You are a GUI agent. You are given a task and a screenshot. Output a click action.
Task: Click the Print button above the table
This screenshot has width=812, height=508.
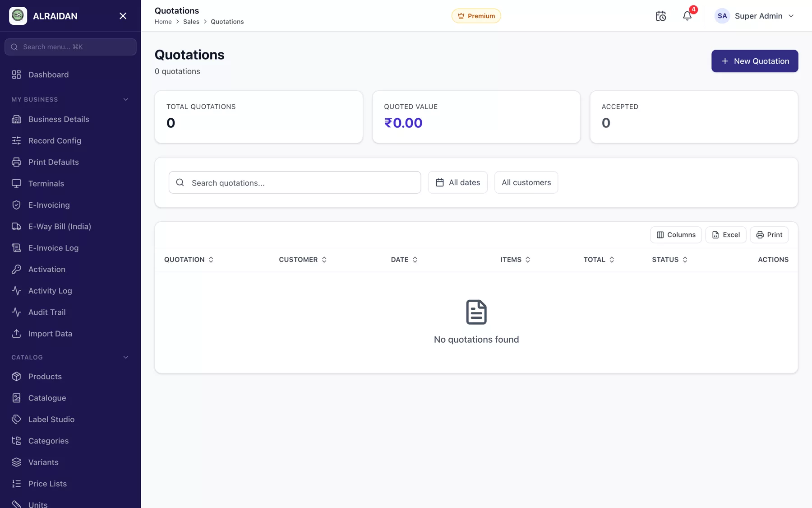tap(769, 235)
